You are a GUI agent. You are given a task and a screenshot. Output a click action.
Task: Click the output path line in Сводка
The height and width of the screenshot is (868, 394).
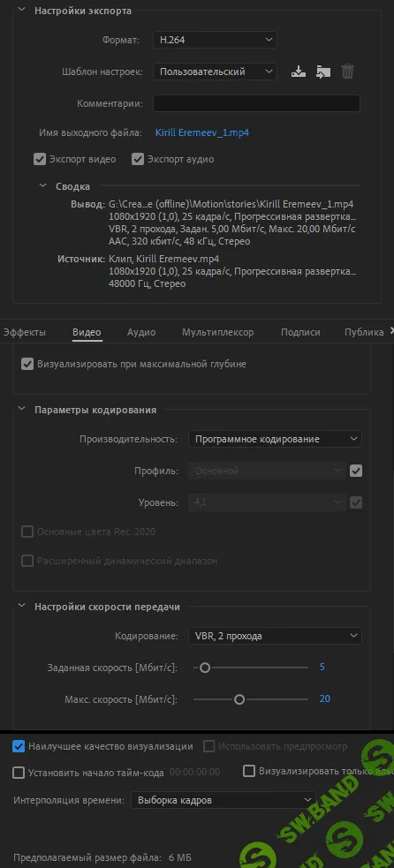[x=231, y=204]
